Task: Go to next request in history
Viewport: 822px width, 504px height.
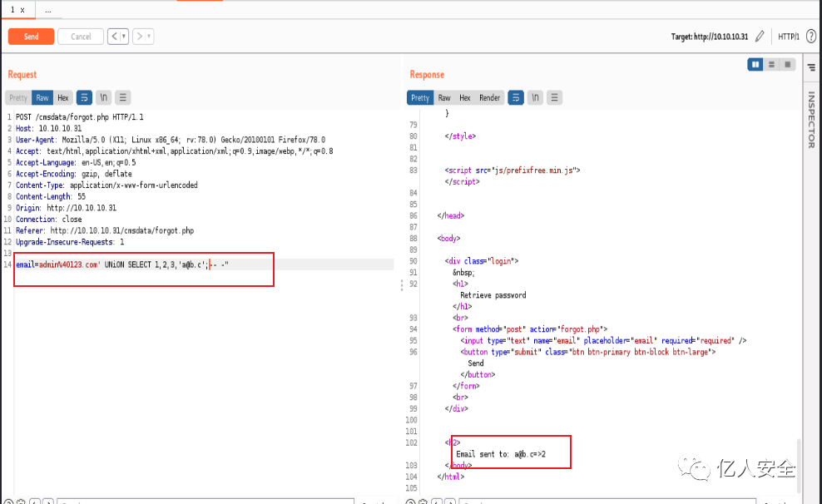Action: pyautogui.click(x=140, y=36)
